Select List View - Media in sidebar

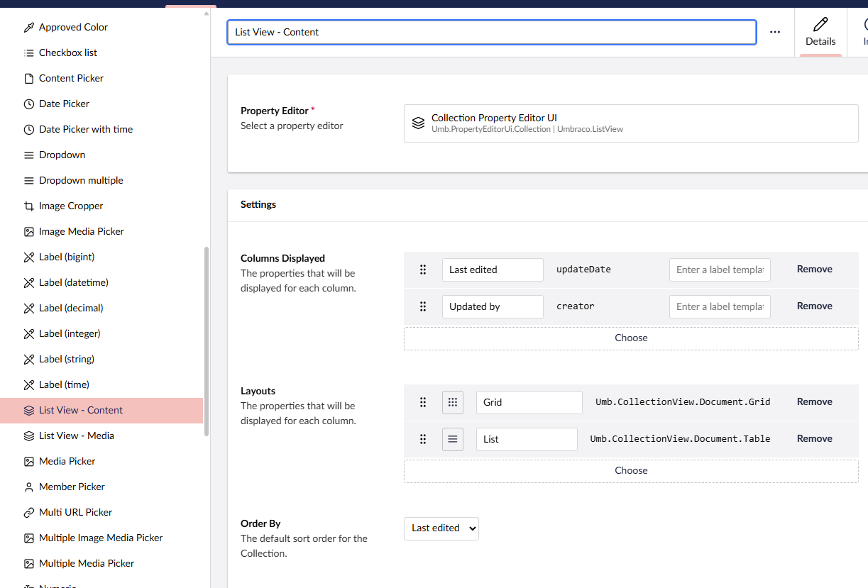(x=101, y=436)
